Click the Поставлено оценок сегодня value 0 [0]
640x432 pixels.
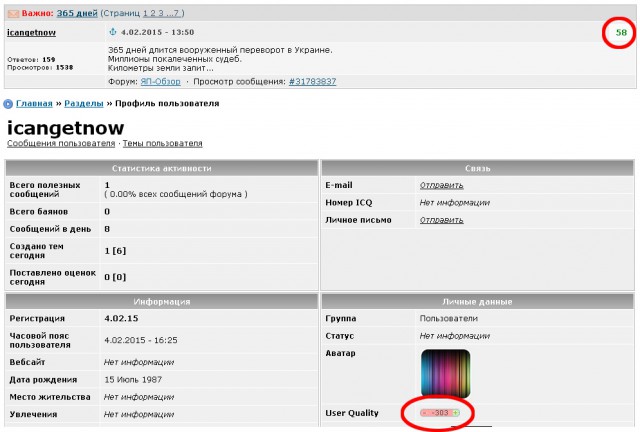point(115,277)
